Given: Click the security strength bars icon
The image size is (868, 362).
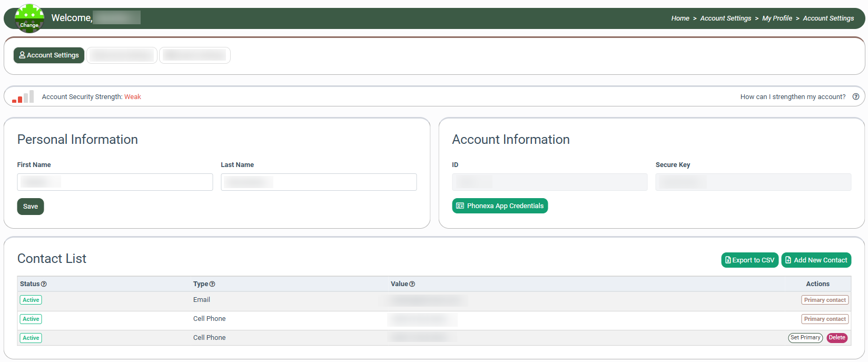Looking at the screenshot, I should tap(23, 96).
